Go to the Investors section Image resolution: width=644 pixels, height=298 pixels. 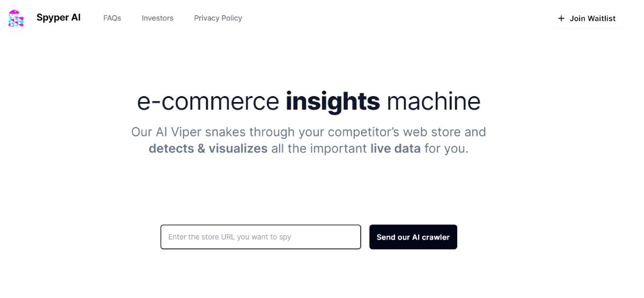click(157, 18)
